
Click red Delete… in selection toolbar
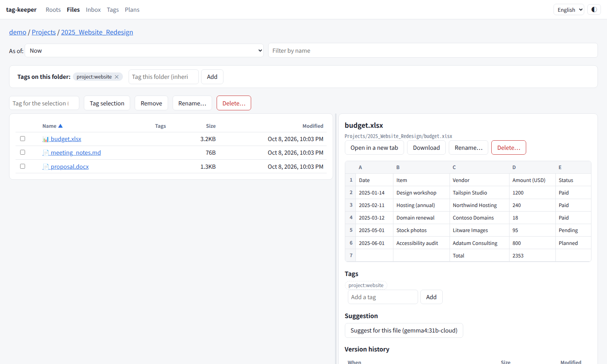click(x=234, y=103)
